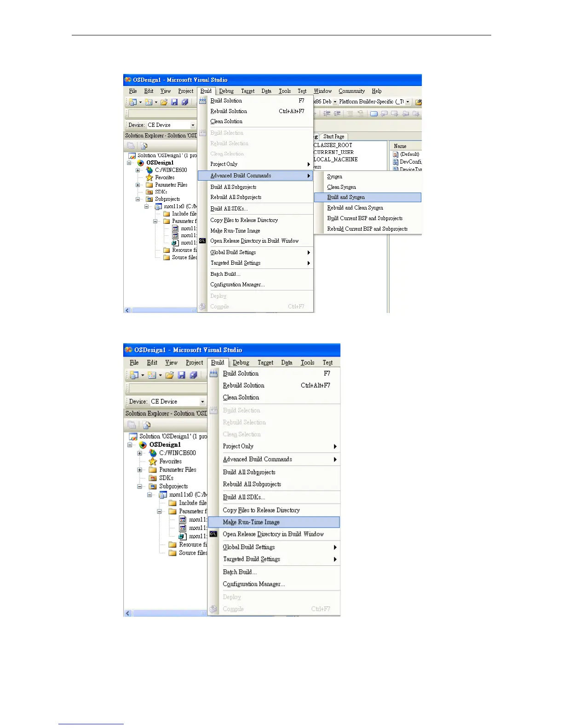Click increase indent icon in upper screenshot toolbar

point(337,114)
